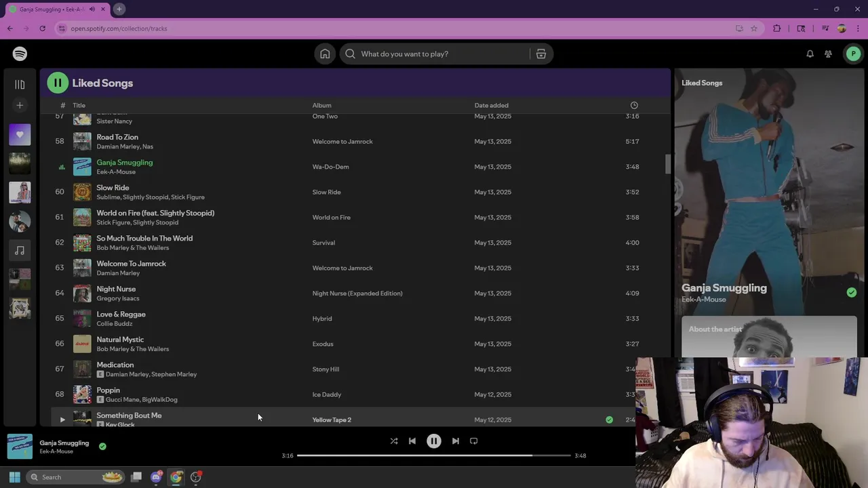
Task: Open the profile avatar P menu
Action: (x=853, y=54)
